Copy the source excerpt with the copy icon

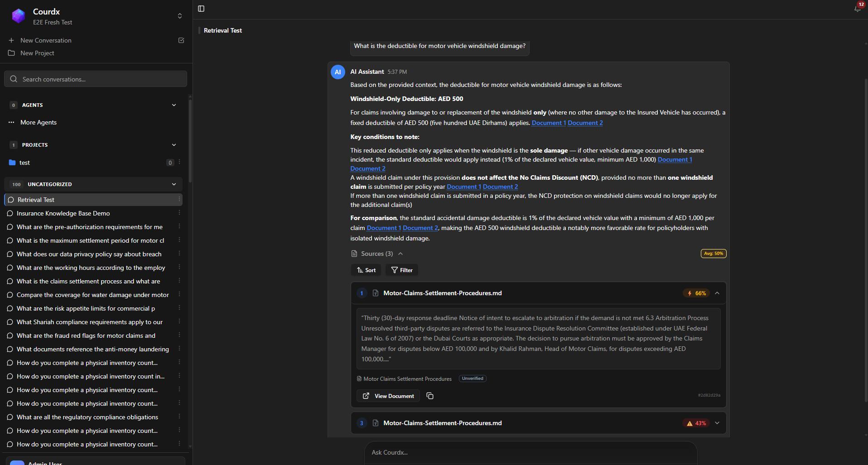point(430,396)
